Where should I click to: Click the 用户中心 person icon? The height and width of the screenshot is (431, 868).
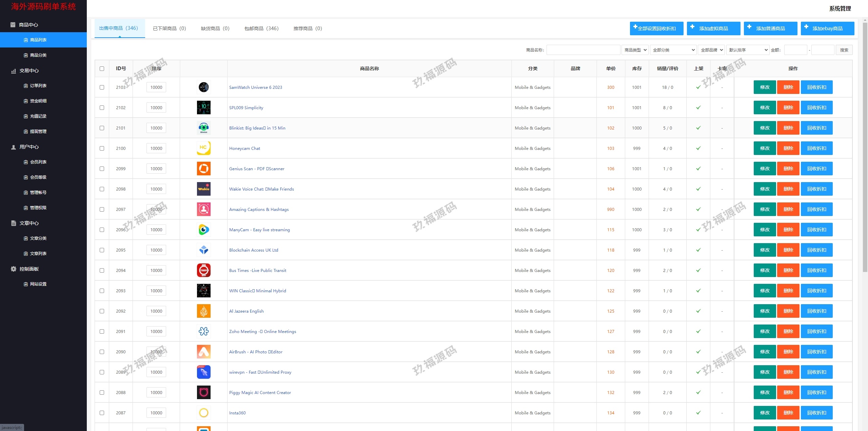(14, 147)
